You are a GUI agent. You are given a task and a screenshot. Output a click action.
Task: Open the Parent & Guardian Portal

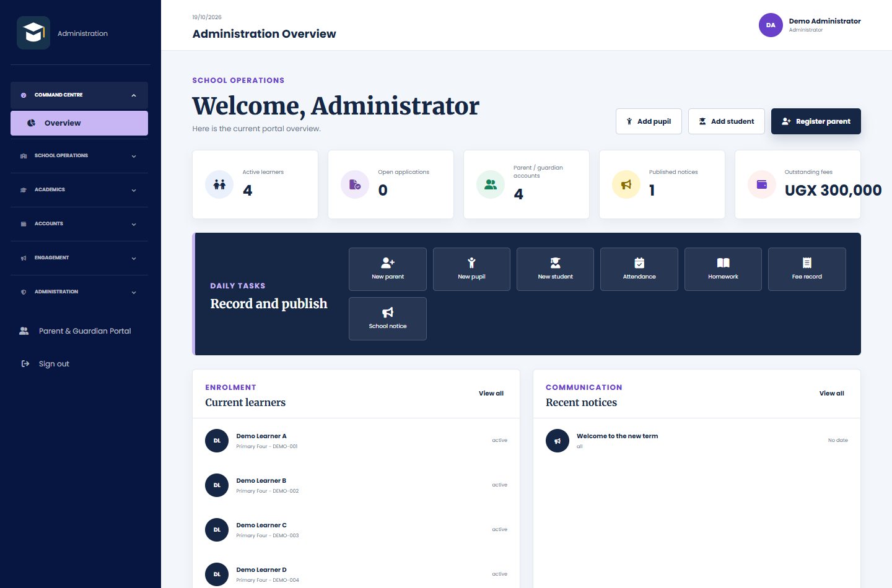[x=79, y=331]
